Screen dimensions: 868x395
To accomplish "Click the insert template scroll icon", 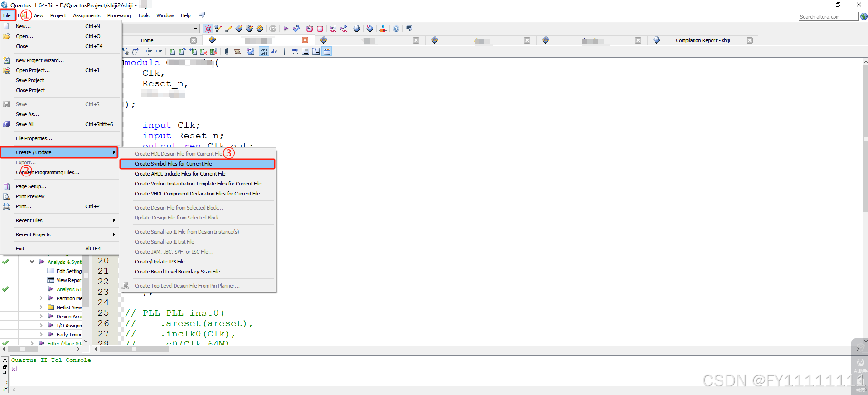I will point(238,52).
